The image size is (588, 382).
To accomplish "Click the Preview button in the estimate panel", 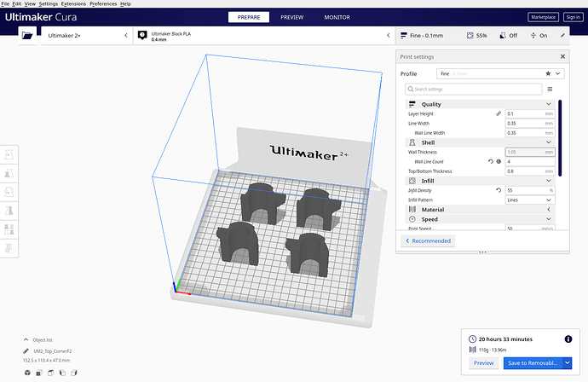I will [483, 363].
